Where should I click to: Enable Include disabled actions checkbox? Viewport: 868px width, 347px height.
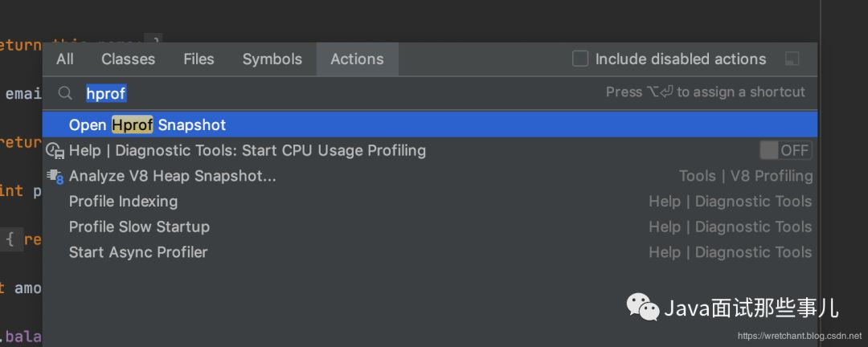click(x=580, y=59)
